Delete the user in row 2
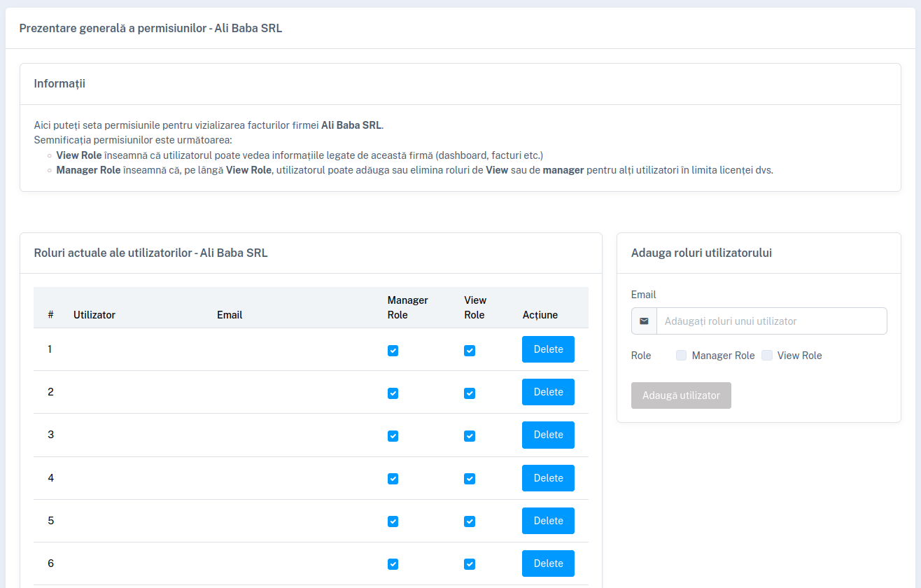Viewport: 921px width, 588px height. 548,392
